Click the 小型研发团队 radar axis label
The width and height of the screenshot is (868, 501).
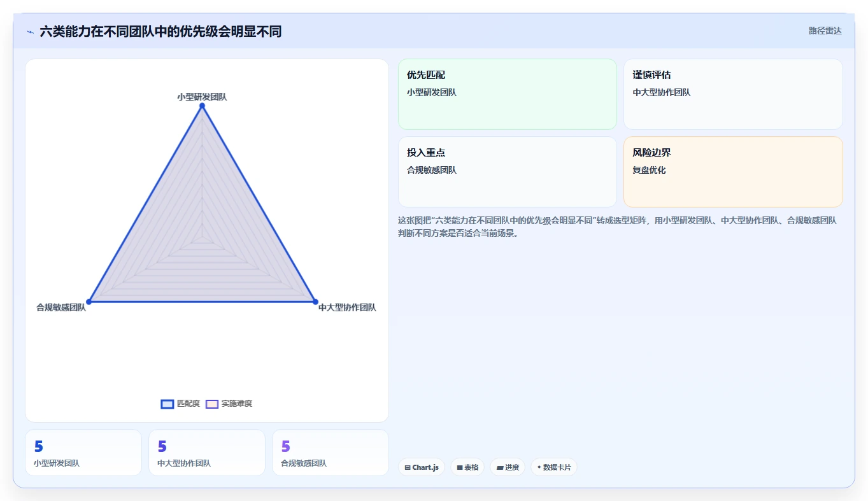point(202,97)
